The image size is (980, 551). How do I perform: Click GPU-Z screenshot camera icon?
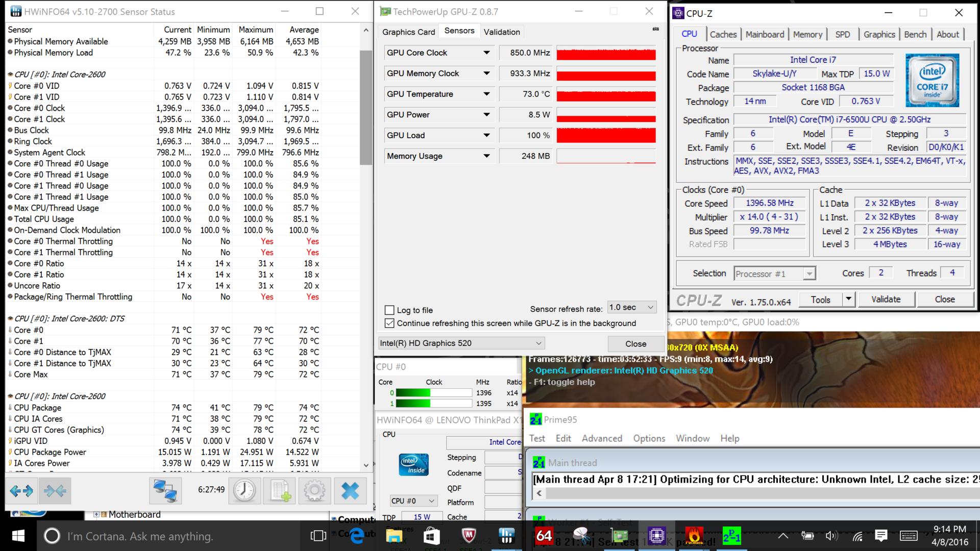point(655,30)
